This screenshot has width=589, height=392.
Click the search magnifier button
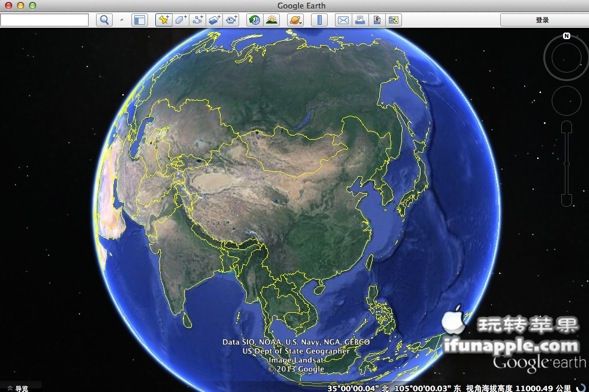(x=104, y=20)
